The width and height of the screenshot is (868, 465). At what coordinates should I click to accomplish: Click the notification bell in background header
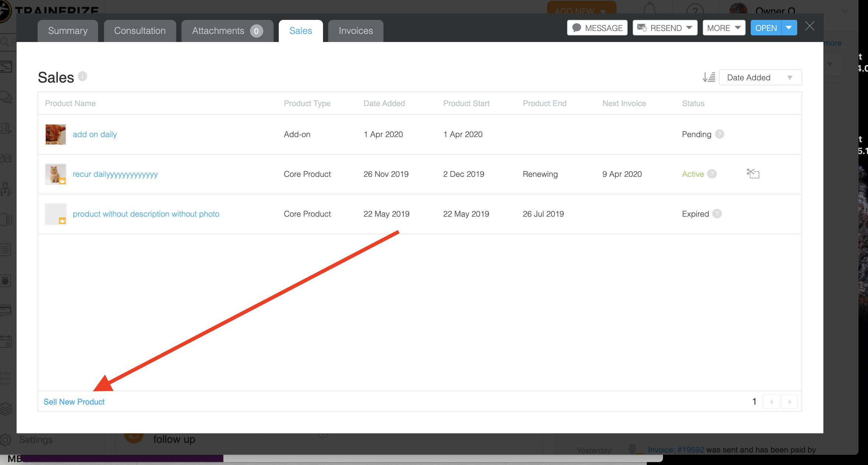tap(650, 7)
